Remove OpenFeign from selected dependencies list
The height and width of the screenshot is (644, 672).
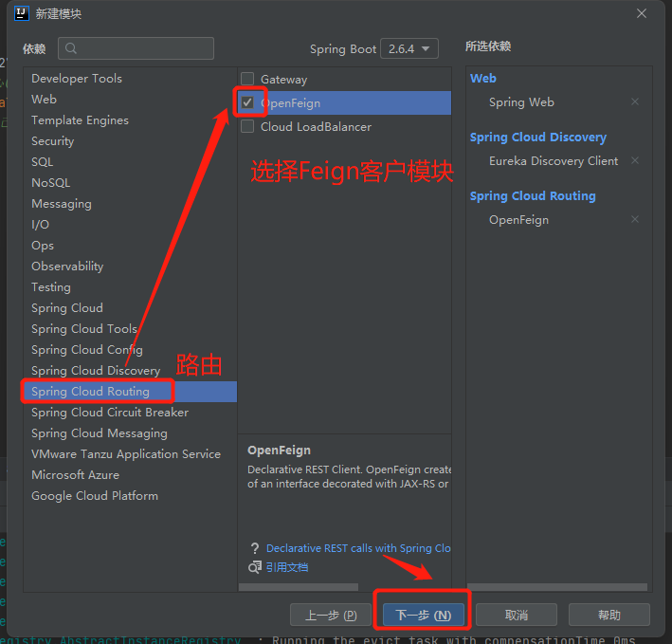tap(635, 220)
